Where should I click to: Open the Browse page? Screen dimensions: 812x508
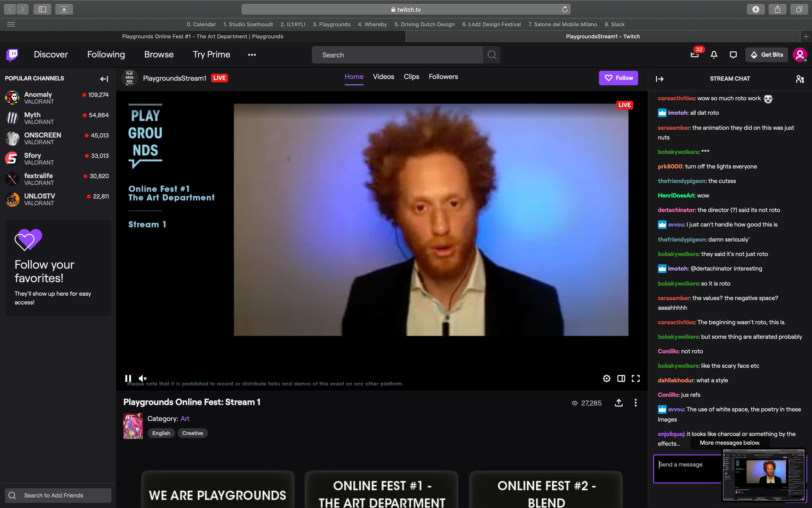click(159, 54)
